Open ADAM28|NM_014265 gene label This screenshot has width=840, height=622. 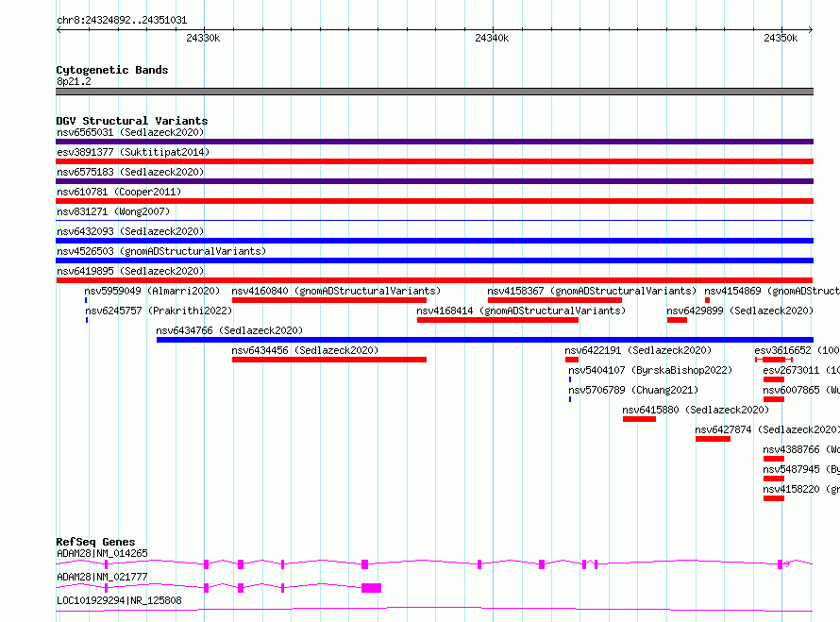click(102, 553)
